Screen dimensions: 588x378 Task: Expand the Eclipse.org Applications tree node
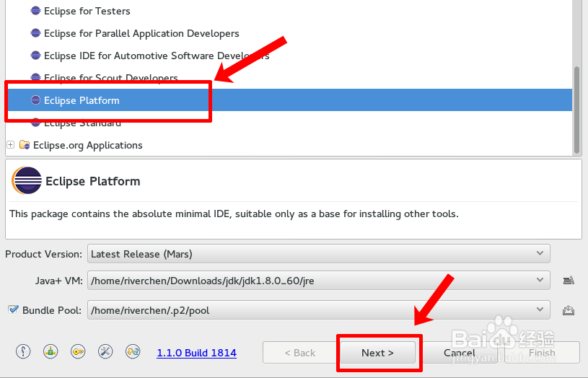pos(11,144)
